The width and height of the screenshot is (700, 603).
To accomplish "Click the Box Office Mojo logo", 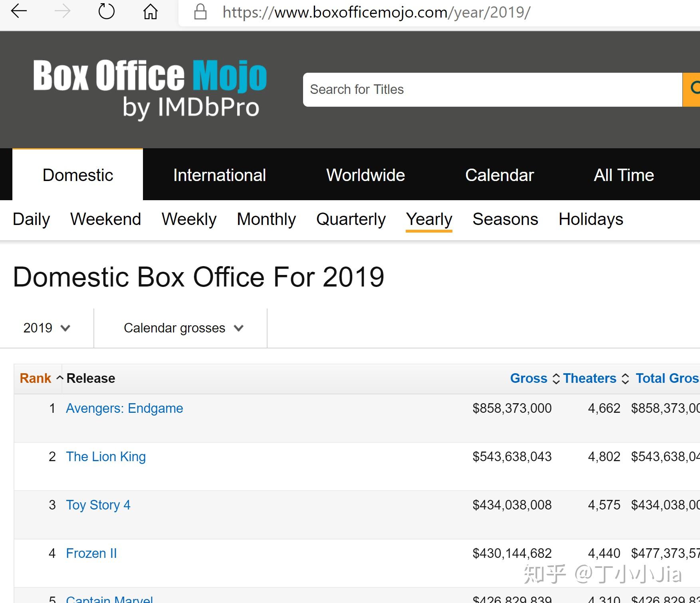I will (150, 89).
